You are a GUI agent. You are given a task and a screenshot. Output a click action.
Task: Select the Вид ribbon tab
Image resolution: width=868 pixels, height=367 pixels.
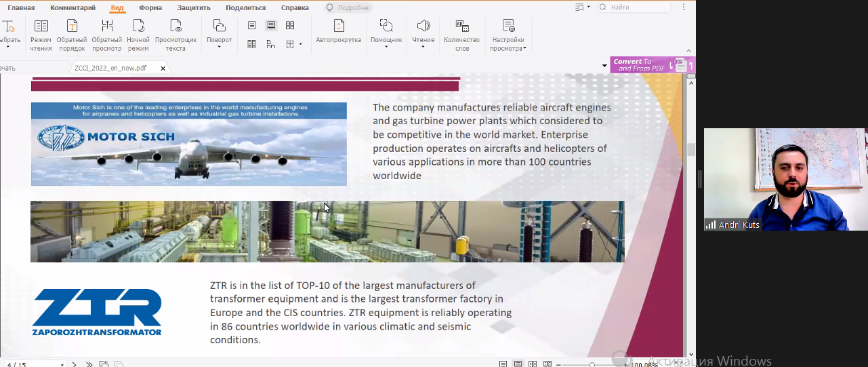(x=117, y=7)
